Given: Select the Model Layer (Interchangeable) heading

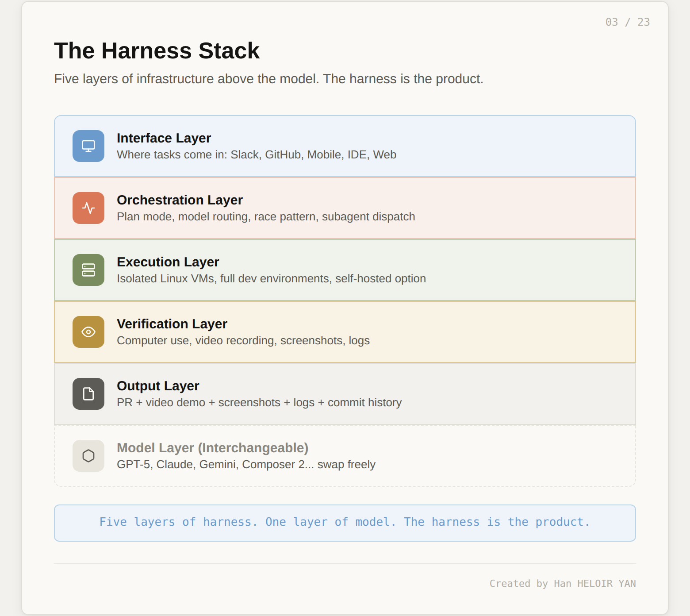Looking at the screenshot, I should (x=212, y=448).
